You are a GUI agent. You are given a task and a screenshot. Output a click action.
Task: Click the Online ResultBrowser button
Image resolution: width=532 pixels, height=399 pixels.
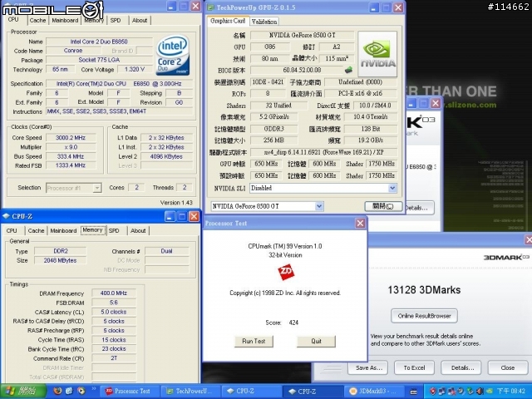pos(424,316)
